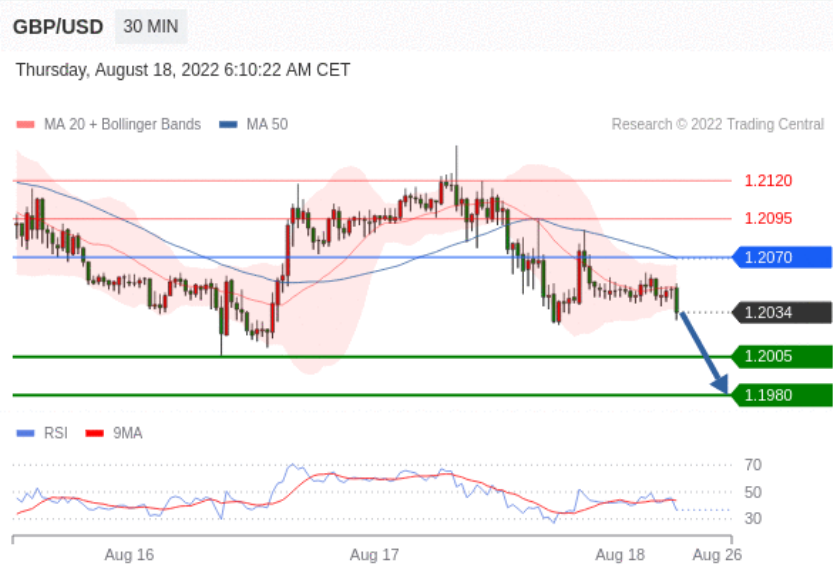Click the 1.2095 resistance price label
Viewport: 833px width, 575px height.
click(x=768, y=218)
